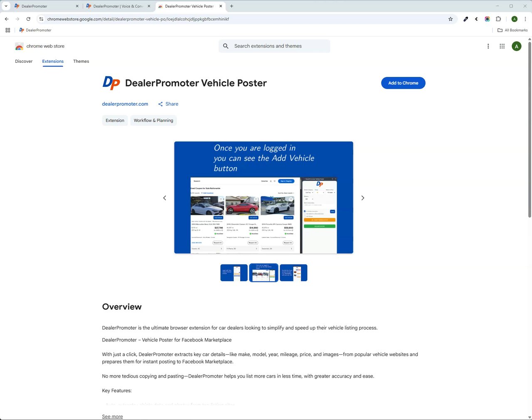Click the browser forward arrow
The height and width of the screenshot is (420, 532).
click(x=17, y=19)
